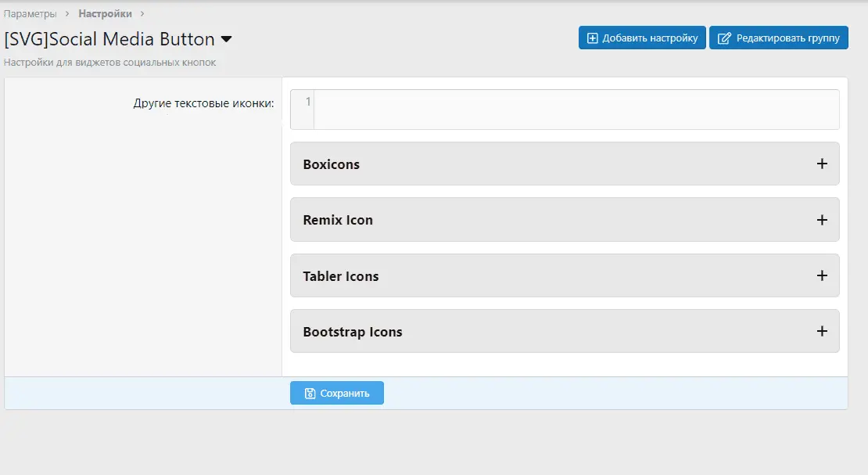Save settings with the Сохранить button
This screenshot has width=868, height=475.
[x=337, y=394]
